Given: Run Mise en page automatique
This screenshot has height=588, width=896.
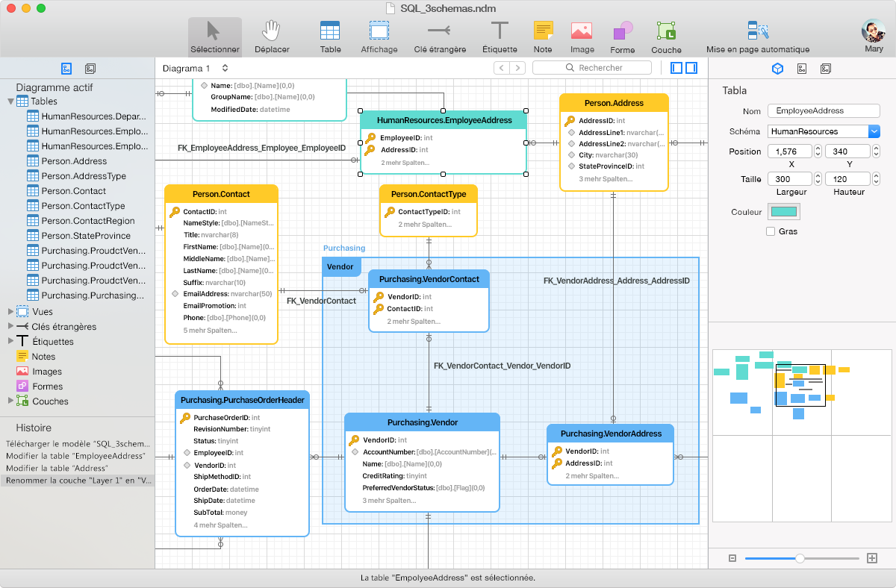Looking at the screenshot, I should pyautogui.click(x=756, y=33).
